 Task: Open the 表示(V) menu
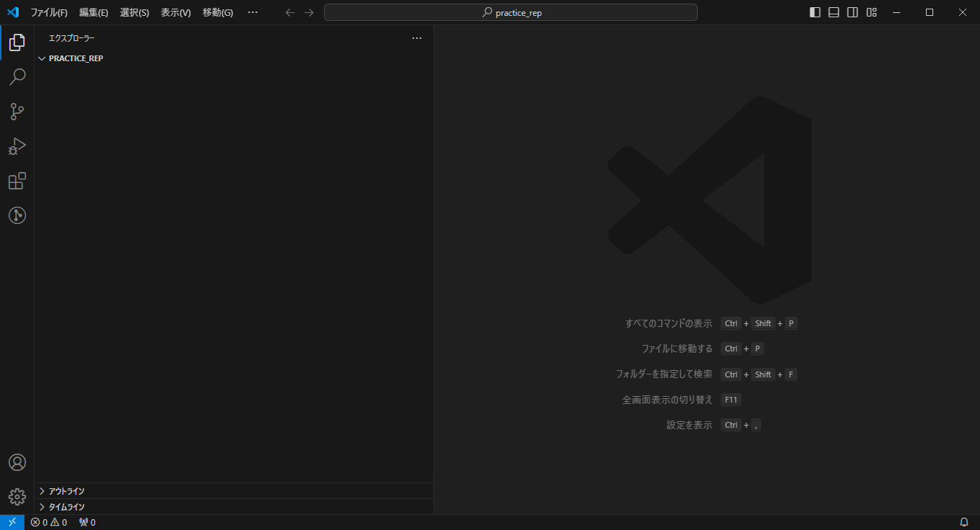(x=176, y=12)
